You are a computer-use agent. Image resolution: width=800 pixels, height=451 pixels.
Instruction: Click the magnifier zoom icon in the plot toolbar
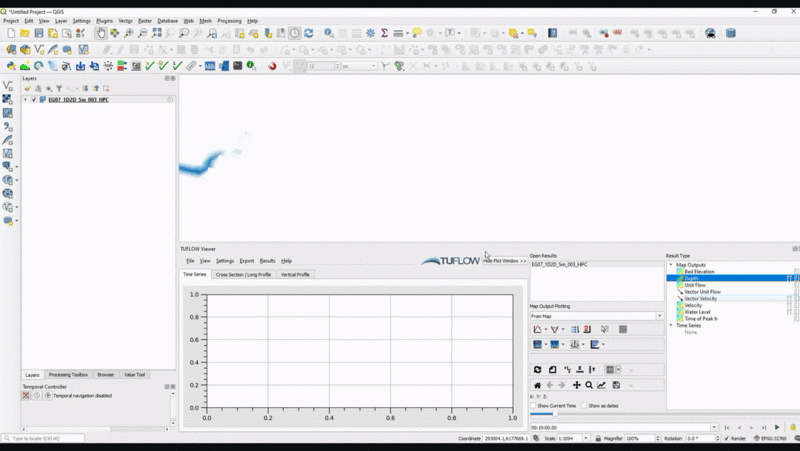tap(589, 385)
